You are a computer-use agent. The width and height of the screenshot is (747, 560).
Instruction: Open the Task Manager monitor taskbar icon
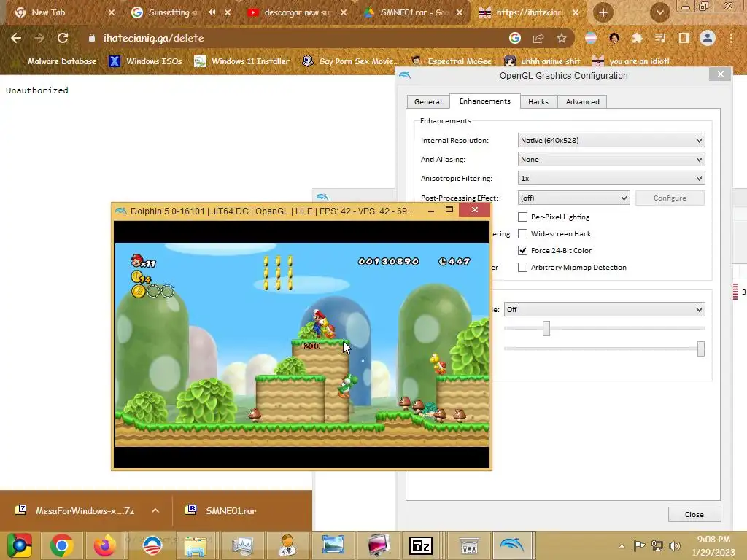coord(242,545)
